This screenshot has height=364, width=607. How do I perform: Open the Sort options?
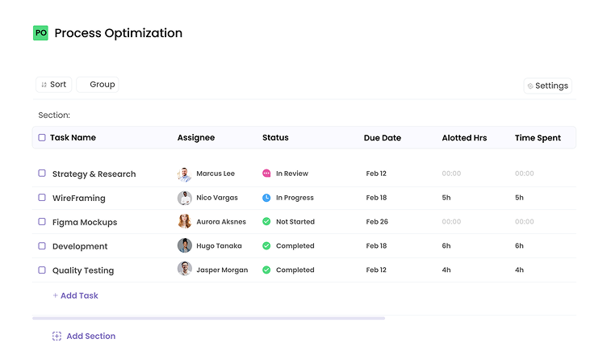[x=53, y=85]
